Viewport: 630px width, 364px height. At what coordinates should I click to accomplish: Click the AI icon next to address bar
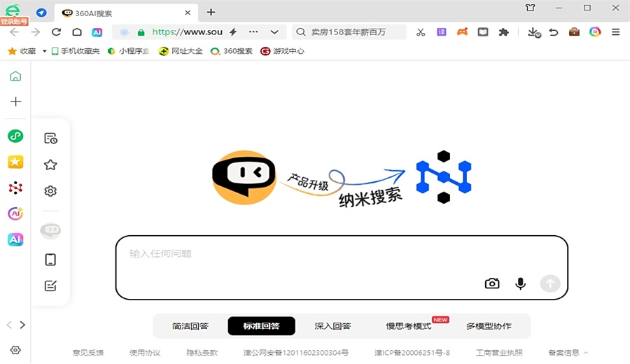pyautogui.click(x=97, y=32)
